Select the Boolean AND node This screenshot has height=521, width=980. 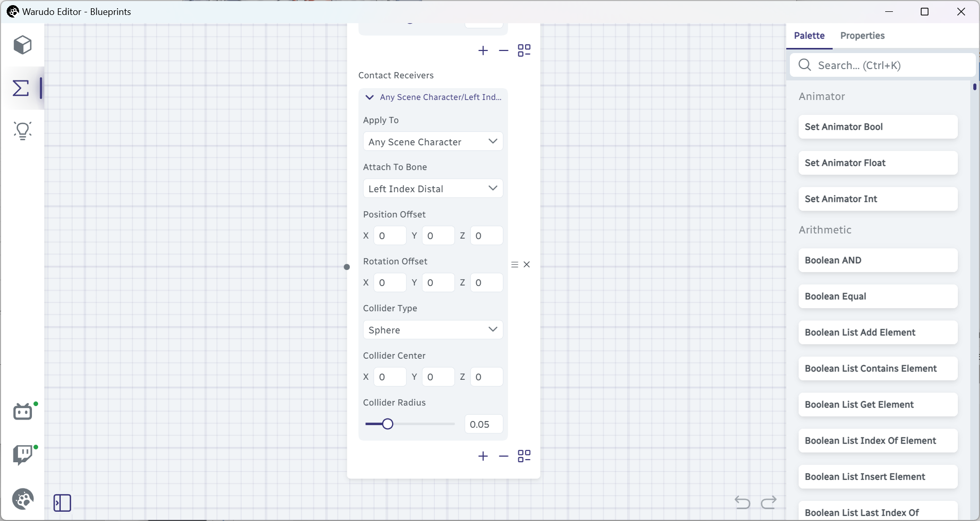coord(878,260)
